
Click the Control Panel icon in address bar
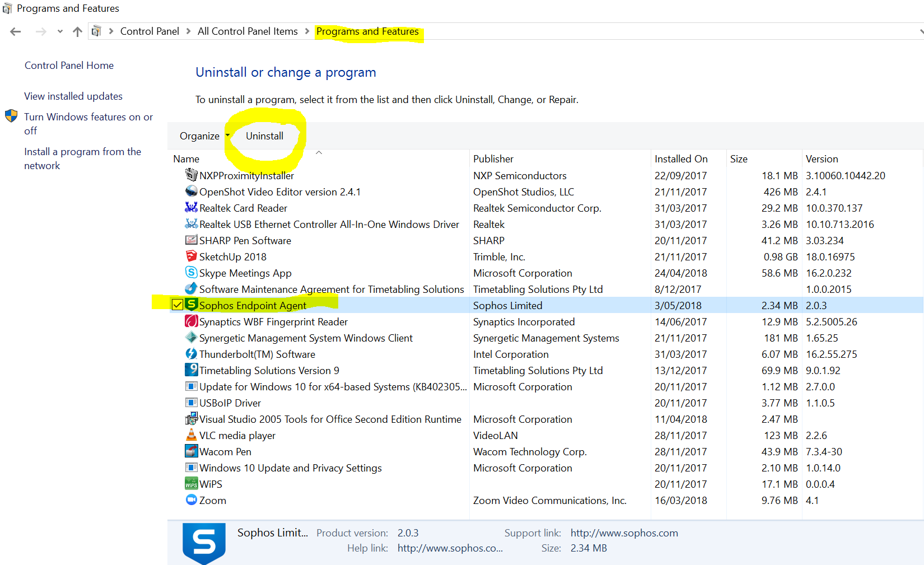[x=96, y=31]
